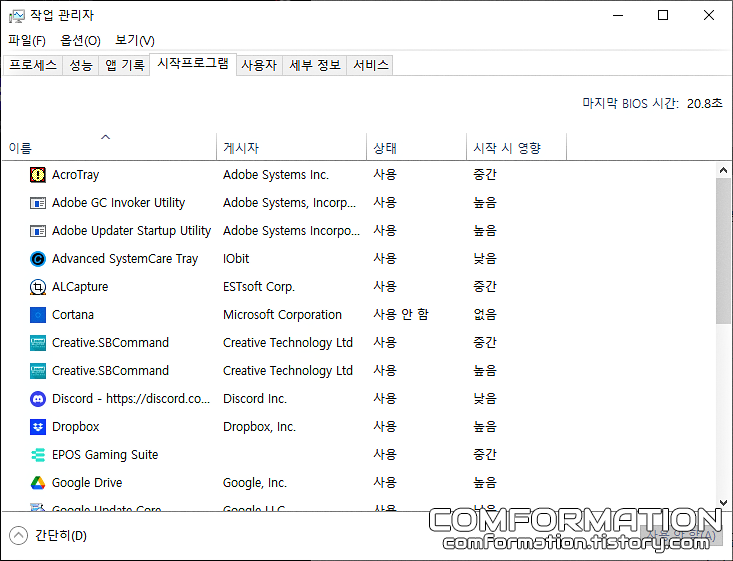Screen dimensions: 733x561
Task: Click the Dropbox icon
Action: [38, 427]
